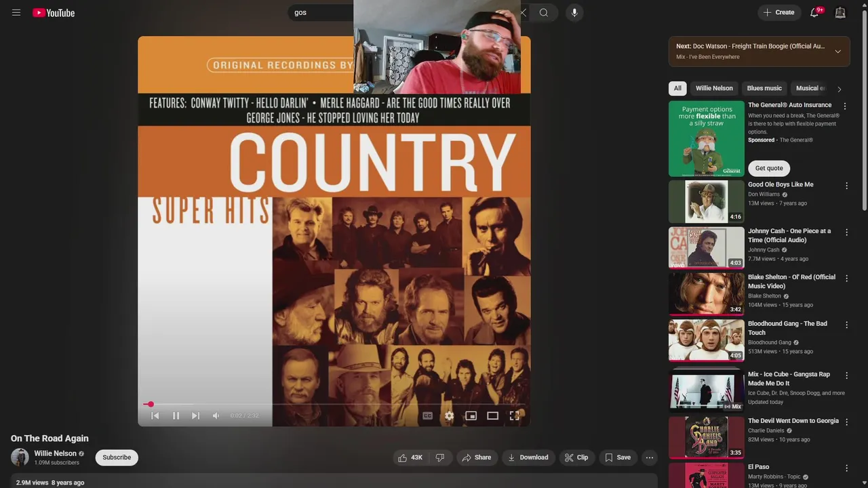
Task: Skip to previous video in player
Action: tap(155, 415)
